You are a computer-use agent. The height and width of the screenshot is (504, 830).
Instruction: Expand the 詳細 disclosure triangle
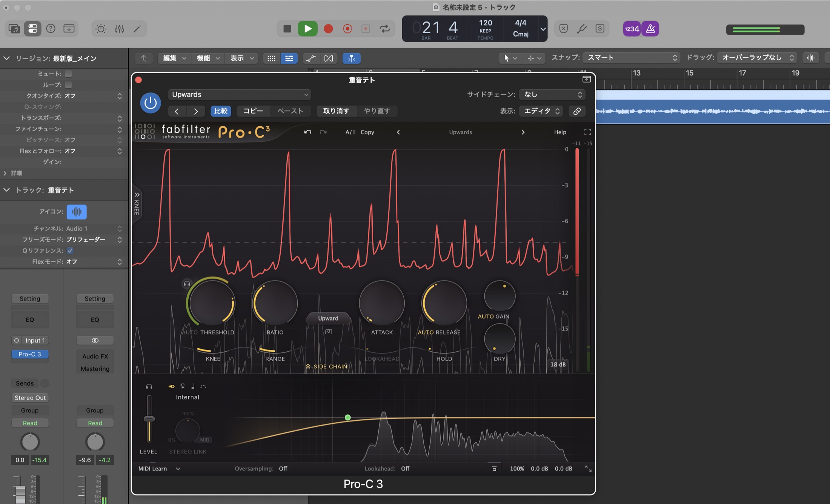pos(5,173)
